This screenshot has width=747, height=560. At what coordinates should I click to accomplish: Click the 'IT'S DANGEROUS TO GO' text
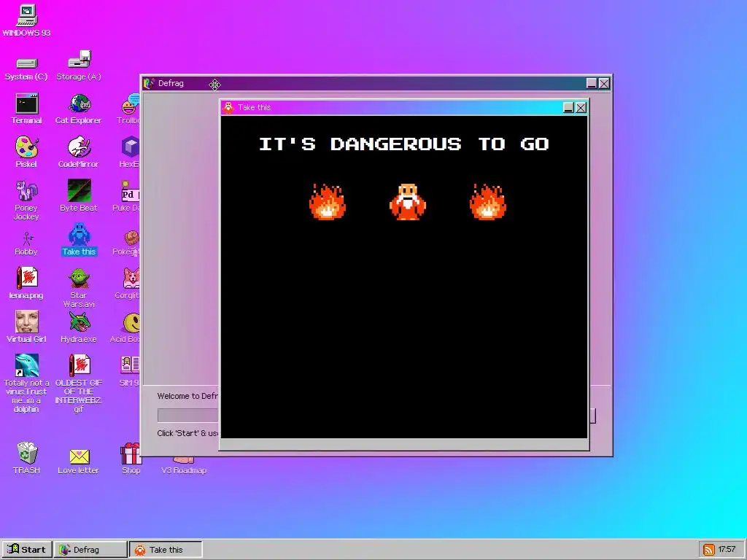[404, 144]
